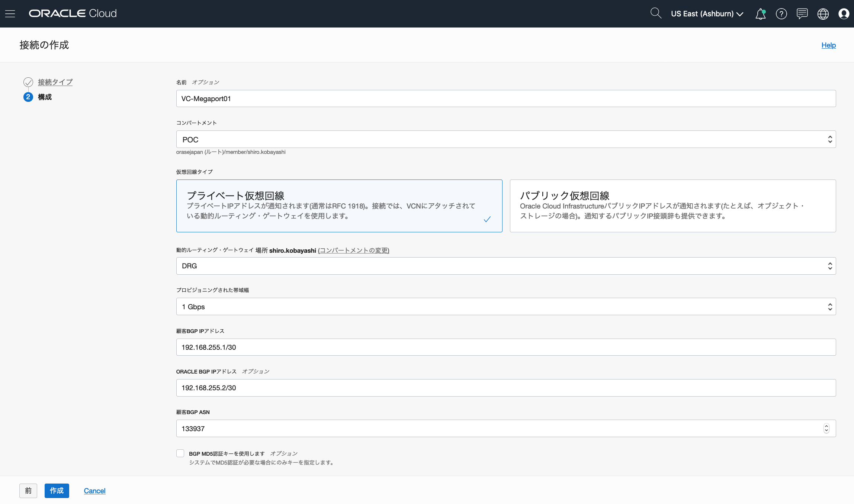
Task: Click the 前 (previous) button
Action: [28, 491]
